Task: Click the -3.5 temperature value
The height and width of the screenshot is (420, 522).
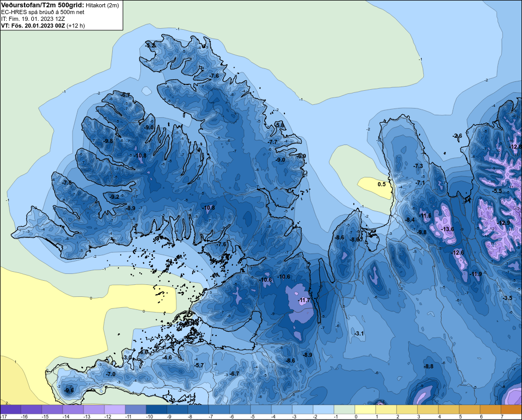Action: click(507, 298)
